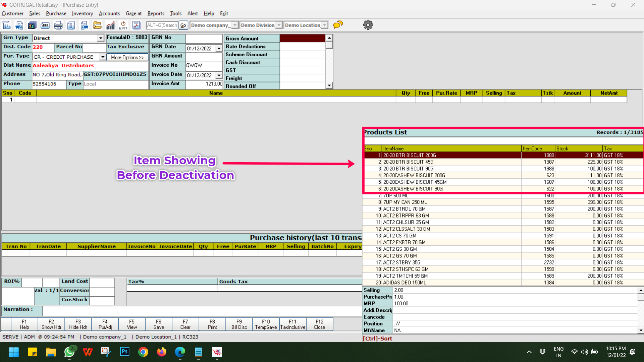Click the printer icon in toolbar
This screenshot has height=362, width=644.
(58, 25)
